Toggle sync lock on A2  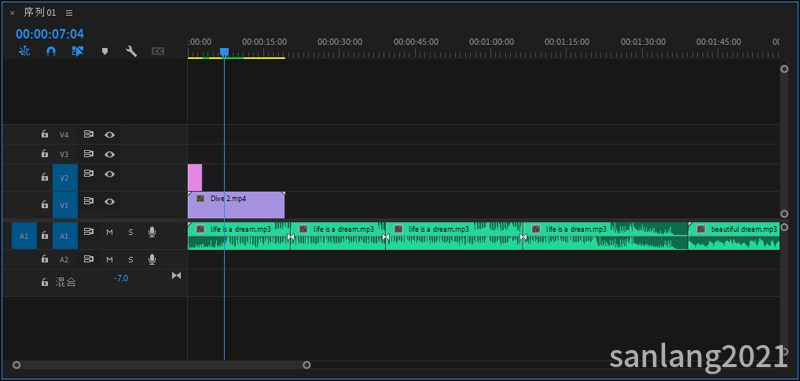pos(89,259)
